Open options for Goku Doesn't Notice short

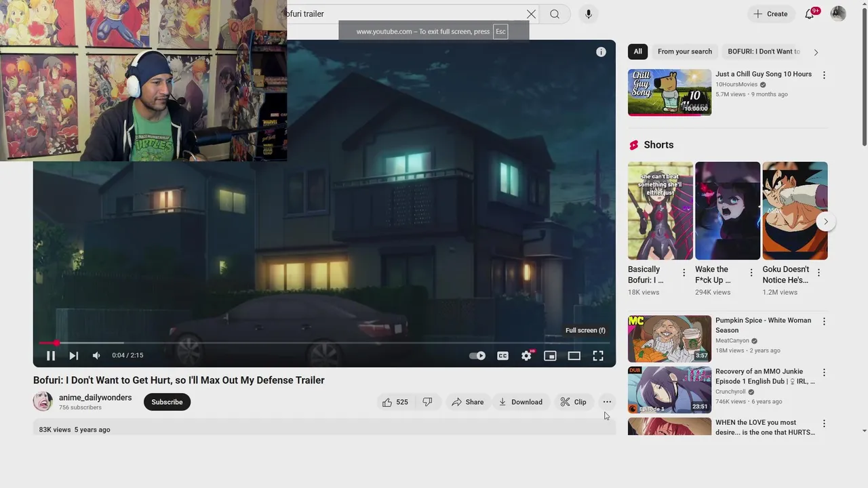click(818, 272)
